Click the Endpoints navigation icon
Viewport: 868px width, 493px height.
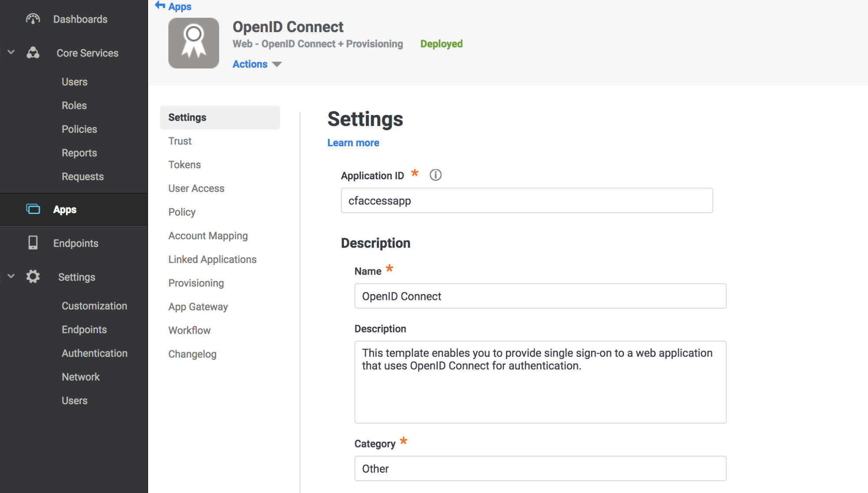coord(33,243)
